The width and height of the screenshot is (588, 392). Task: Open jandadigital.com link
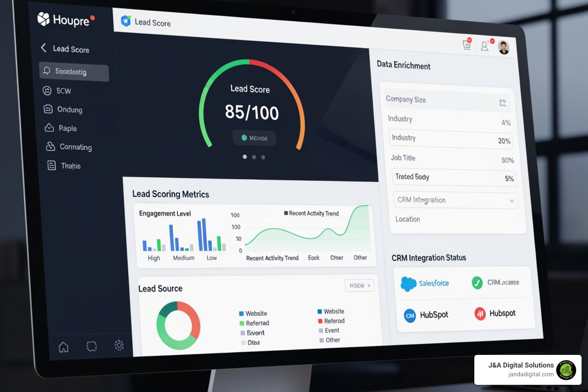click(531, 374)
